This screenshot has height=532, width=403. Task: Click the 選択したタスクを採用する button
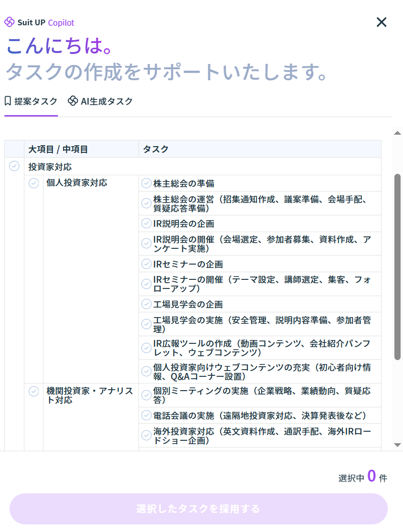198,509
